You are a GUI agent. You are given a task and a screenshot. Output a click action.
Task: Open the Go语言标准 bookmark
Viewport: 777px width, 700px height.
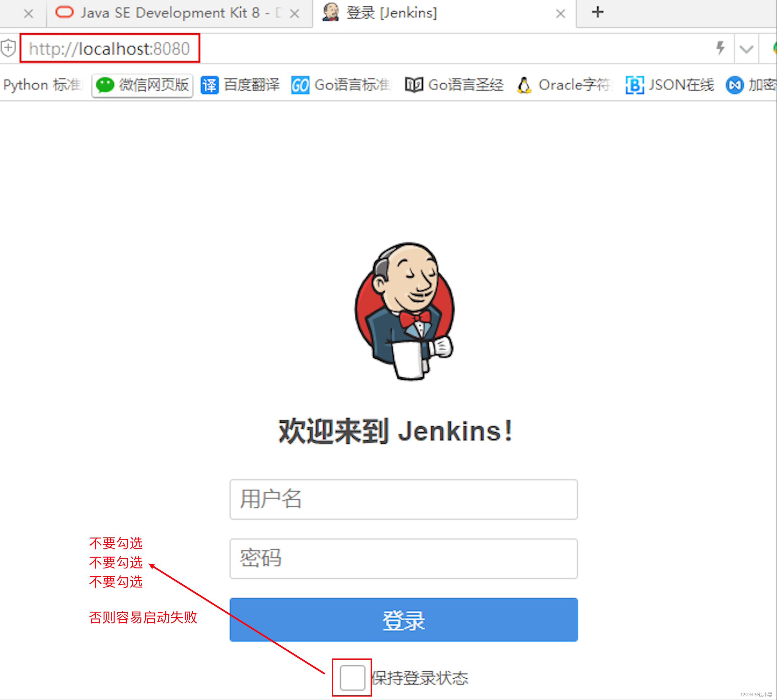click(341, 85)
